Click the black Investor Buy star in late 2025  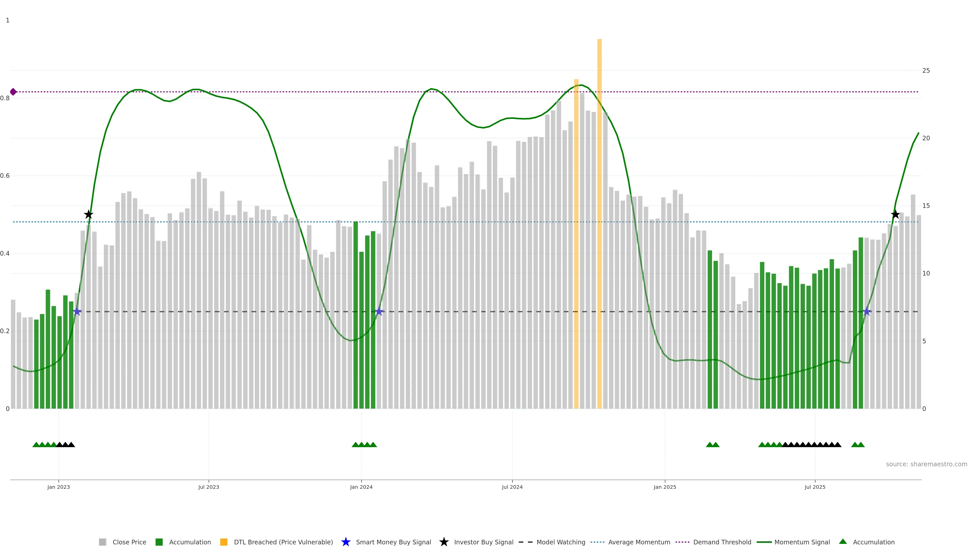895,215
